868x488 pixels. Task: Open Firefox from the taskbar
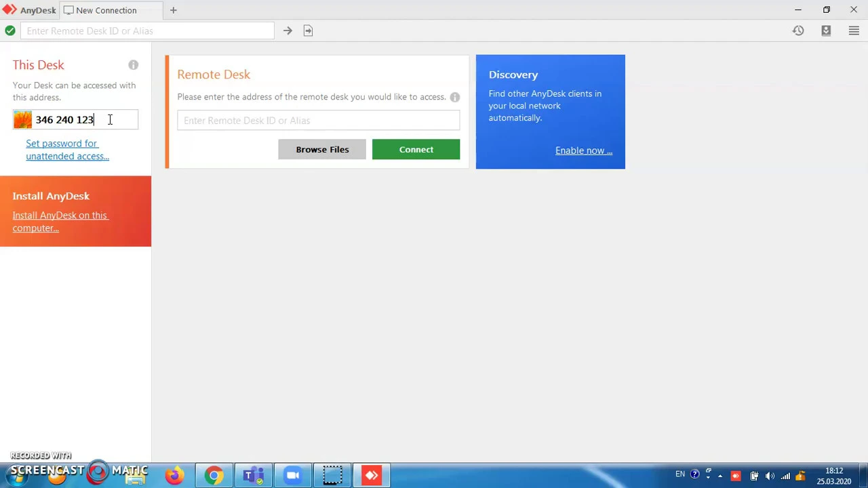174,475
